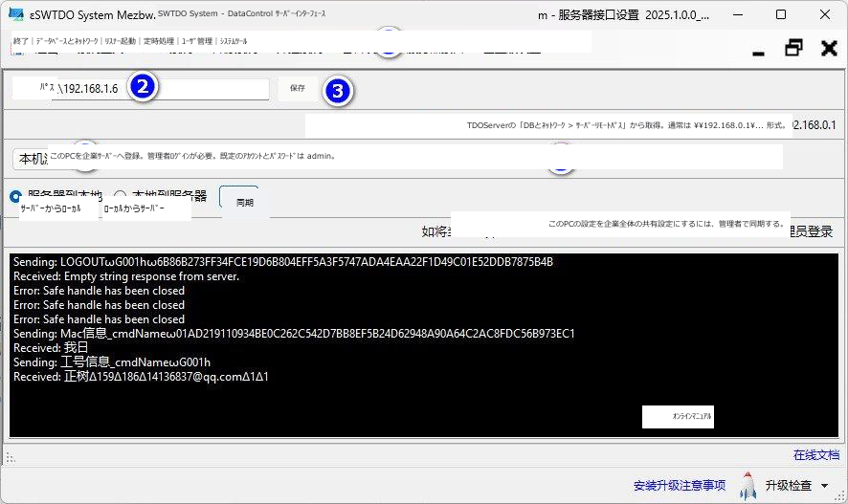
Task: Close the inner DataControl child window
Action: pos(829,48)
